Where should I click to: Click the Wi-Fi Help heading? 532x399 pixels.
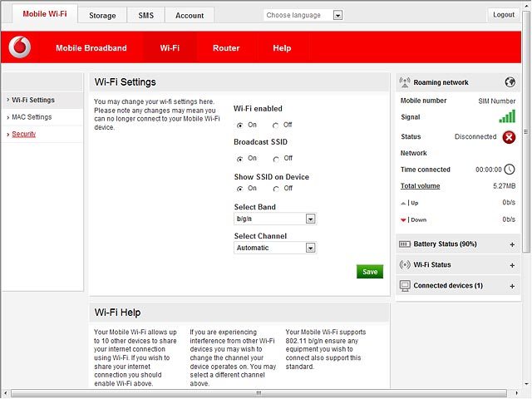click(x=117, y=313)
